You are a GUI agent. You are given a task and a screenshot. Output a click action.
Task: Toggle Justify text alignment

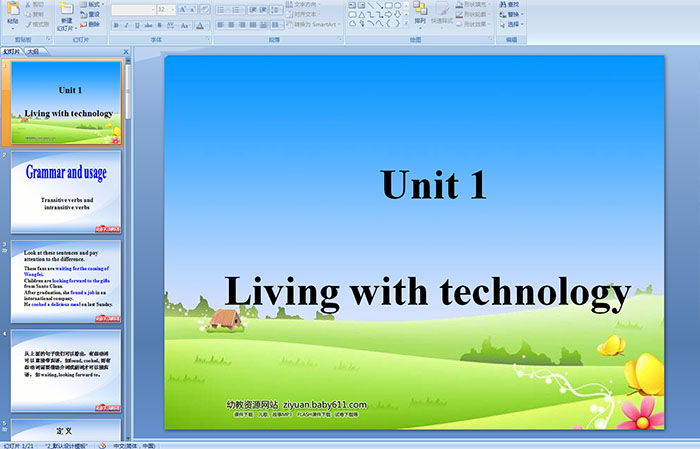(x=253, y=25)
